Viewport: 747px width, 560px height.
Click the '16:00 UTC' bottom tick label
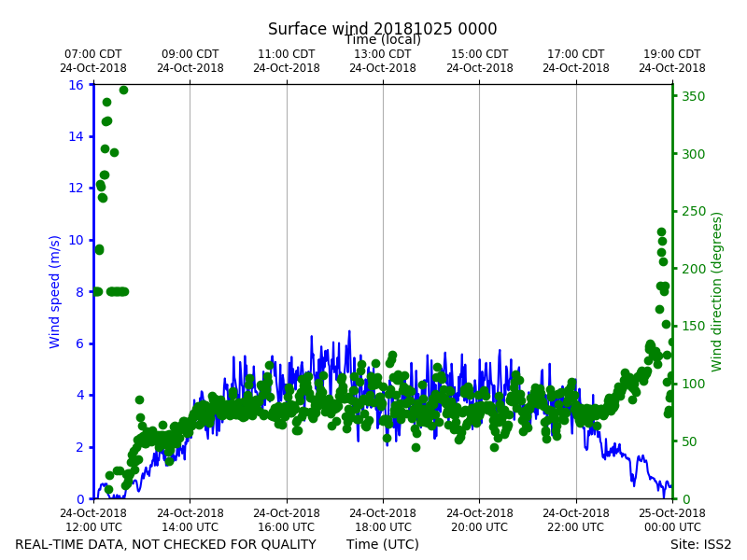tap(287, 527)
